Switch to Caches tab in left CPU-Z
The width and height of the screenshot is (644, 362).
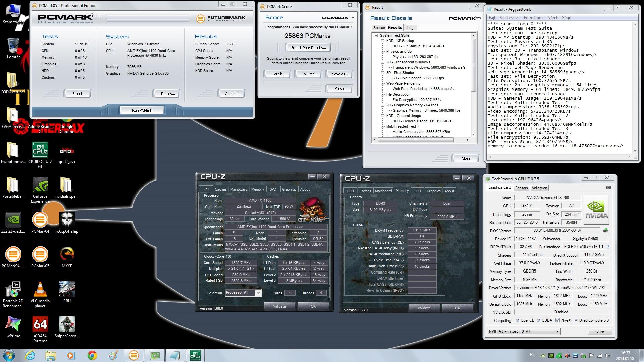(220, 189)
